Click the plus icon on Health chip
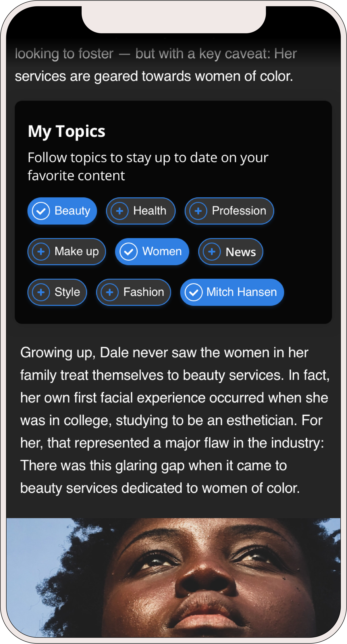 pyautogui.click(x=120, y=211)
